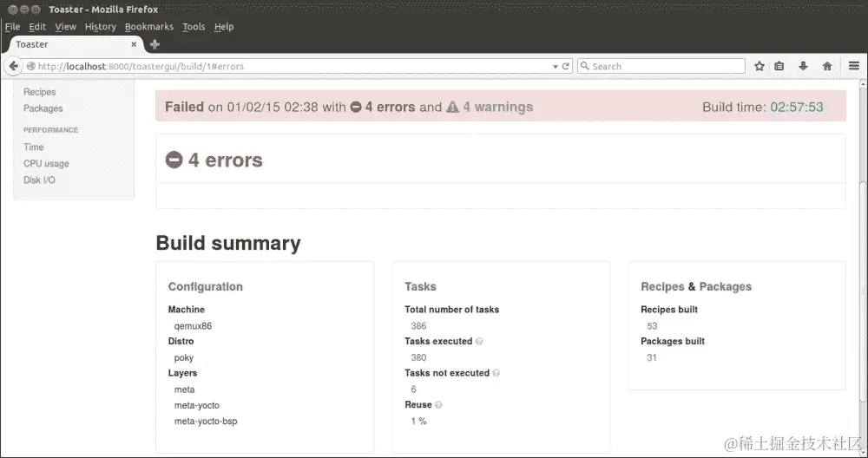The image size is (868, 458).
Task: Open packages built count 31
Action: point(652,357)
